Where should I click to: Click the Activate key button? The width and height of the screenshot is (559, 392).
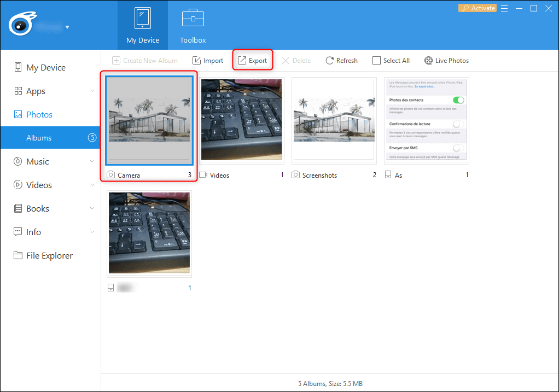point(478,8)
